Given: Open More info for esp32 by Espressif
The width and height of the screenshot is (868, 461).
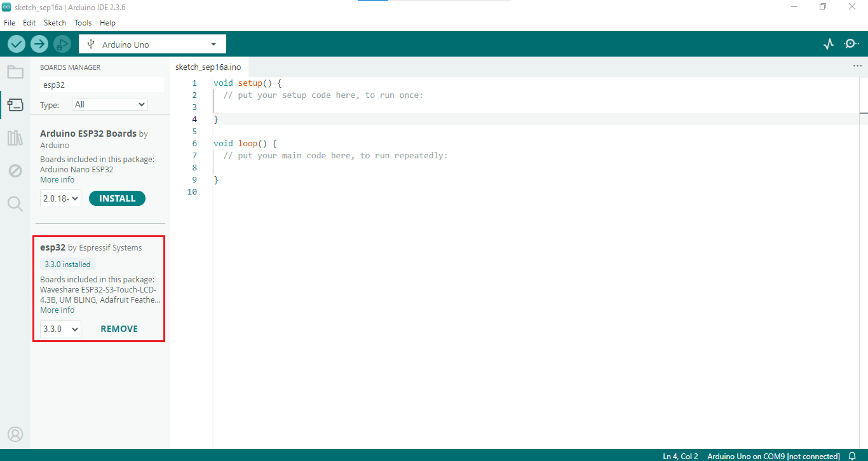Looking at the screenshot, I should point(57,310).
